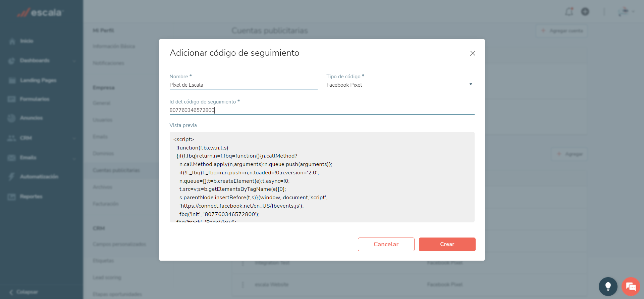This screenshot has width=644, height=299.
Task: Open Formularios in sidebar
Action: pyautogui.click(x=35, y=99)
